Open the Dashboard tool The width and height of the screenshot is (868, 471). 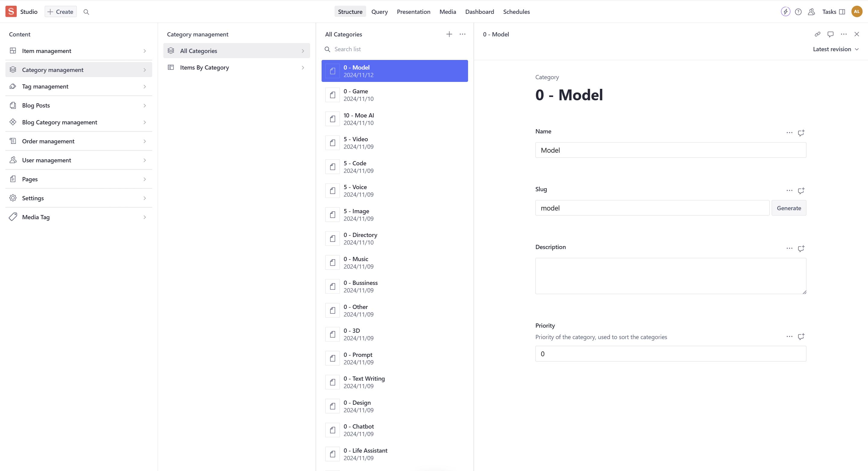click(480, 12)
